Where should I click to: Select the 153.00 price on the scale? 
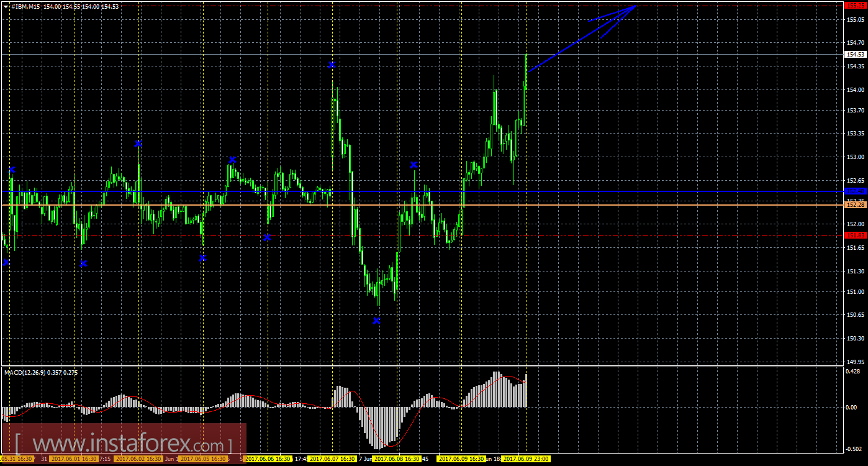click(x=855, y=157)
